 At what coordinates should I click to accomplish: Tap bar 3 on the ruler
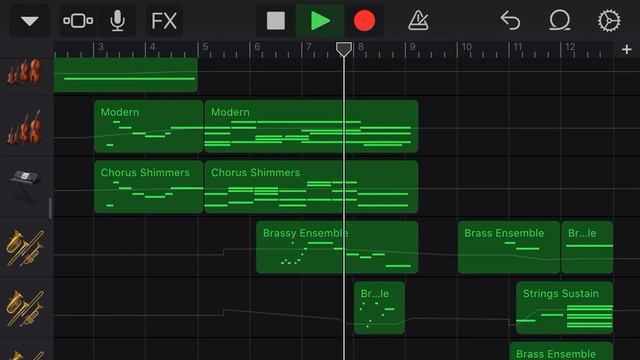(100, 47)
